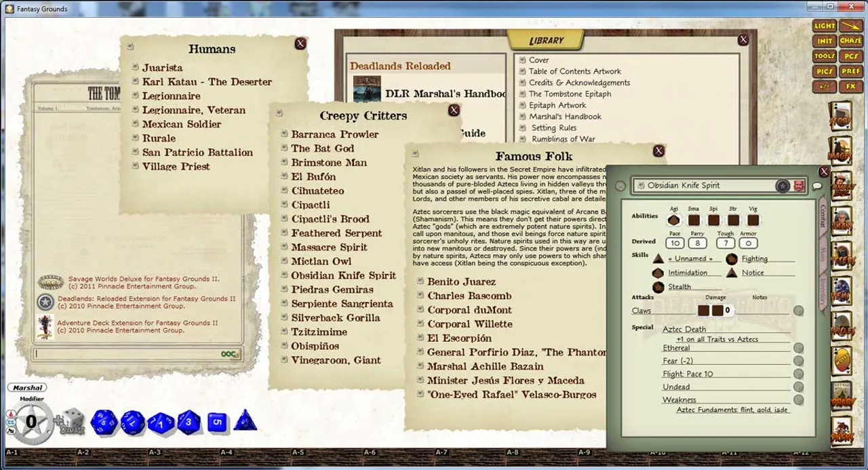Toggle the circle beside Weakness

[799, 399]
